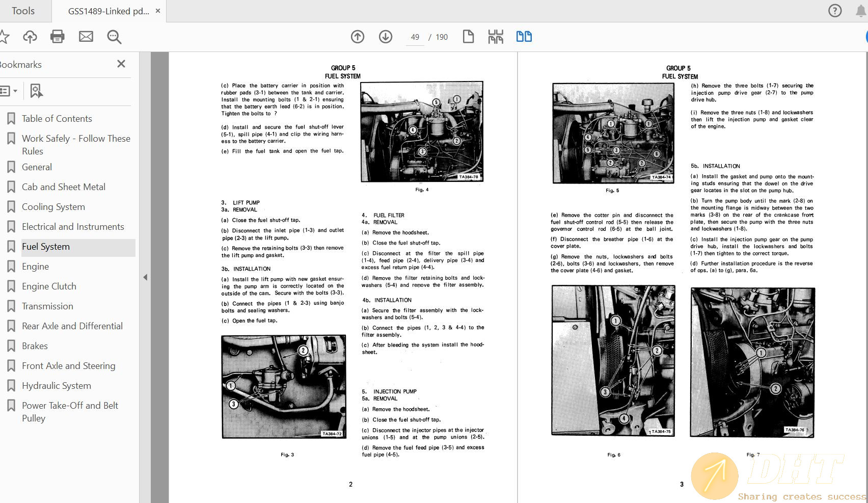Go to the next page with the down arrow
Screen dimensions: 868x503
[386, 37]
